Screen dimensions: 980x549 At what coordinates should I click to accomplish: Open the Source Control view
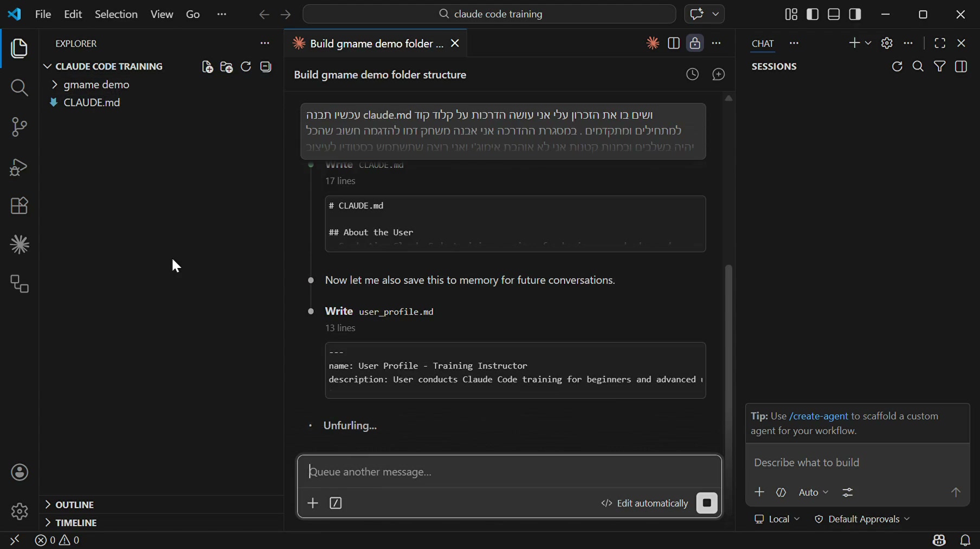tap(20, 127)
